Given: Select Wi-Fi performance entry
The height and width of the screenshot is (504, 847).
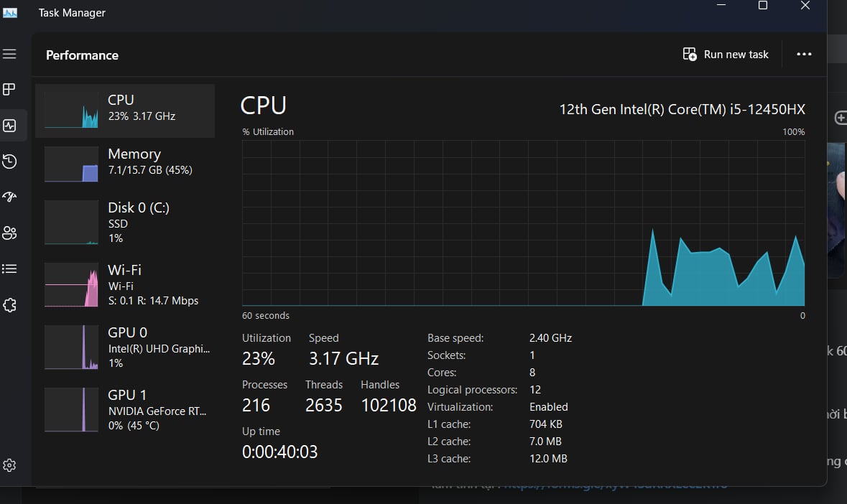Looking at the screenshot, I should 125,284.
